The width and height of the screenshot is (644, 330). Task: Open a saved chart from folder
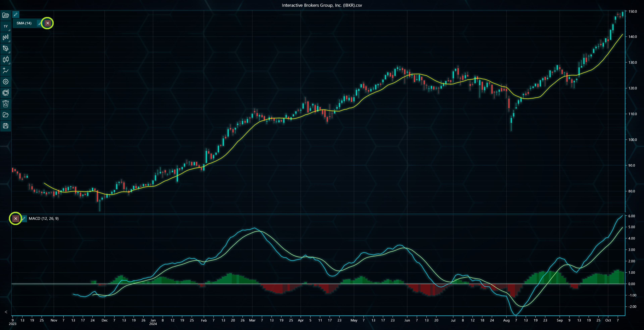point(6,115)
